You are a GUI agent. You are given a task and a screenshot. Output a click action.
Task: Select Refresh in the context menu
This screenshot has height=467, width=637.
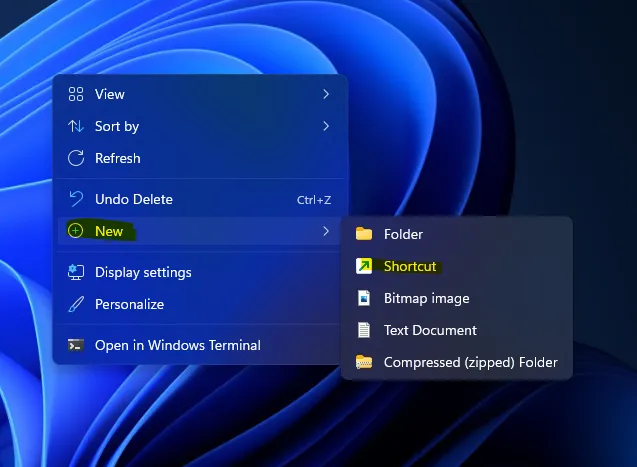tap(199, 158)
